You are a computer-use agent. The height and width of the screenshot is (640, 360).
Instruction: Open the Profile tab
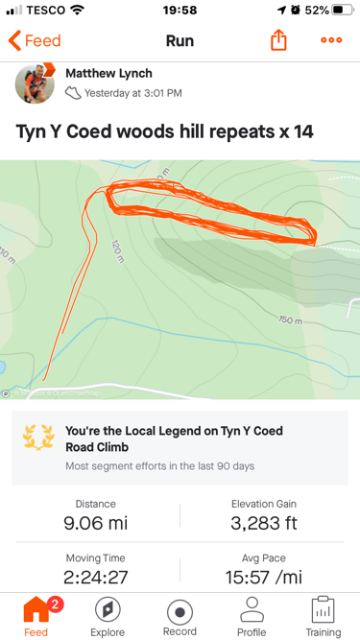[x=251, y=610]
